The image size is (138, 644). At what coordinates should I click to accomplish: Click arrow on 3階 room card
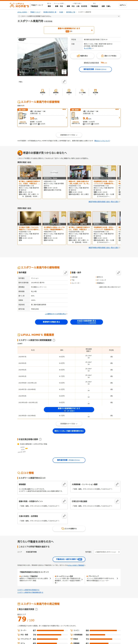pos(66,118)
